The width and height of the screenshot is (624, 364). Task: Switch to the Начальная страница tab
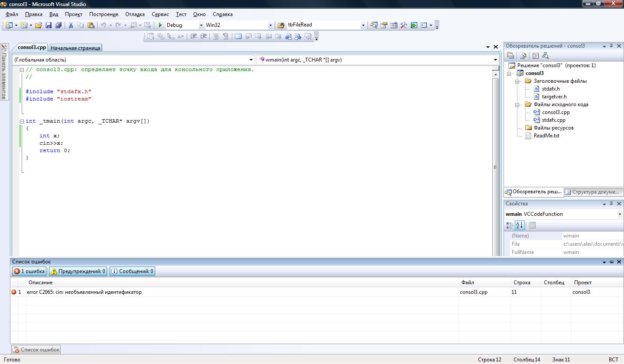tap(75, 48)
